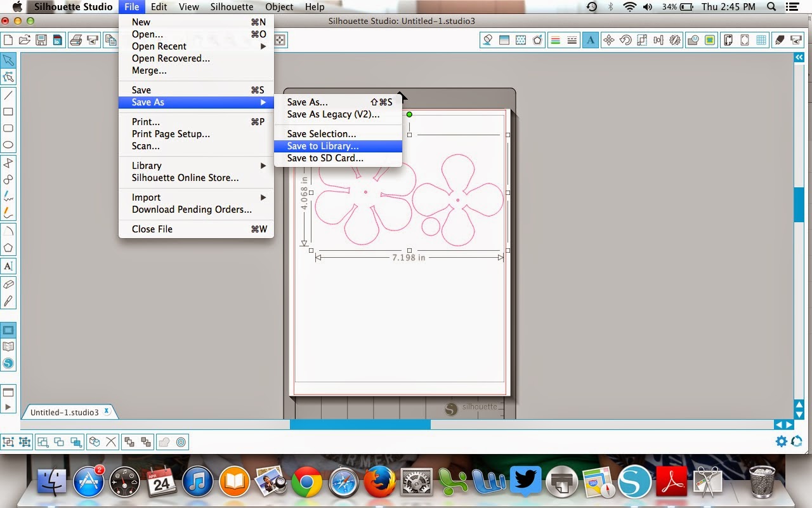
Task: Open the Fill Color window icon
Action: (x=488, y=40)
